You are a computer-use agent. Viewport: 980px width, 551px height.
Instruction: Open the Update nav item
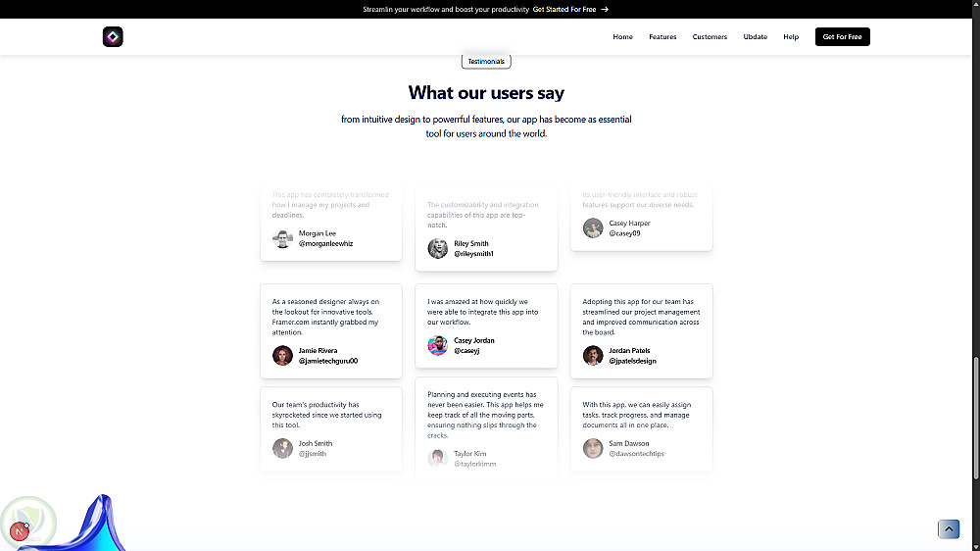coord(755,37)
